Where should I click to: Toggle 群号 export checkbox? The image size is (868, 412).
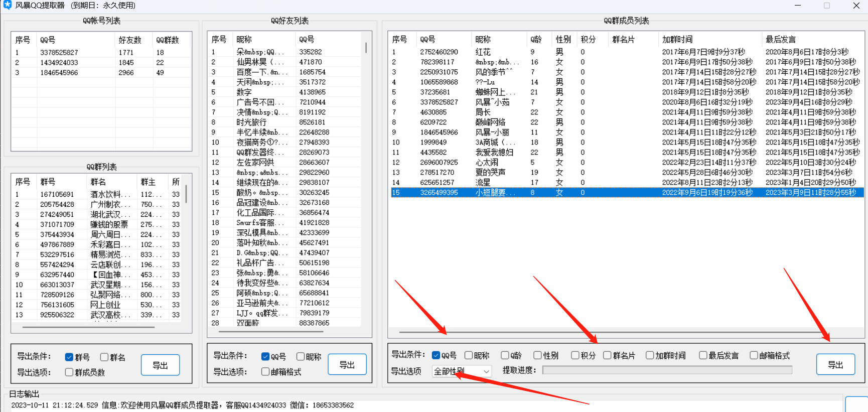[x=69, y=357]
